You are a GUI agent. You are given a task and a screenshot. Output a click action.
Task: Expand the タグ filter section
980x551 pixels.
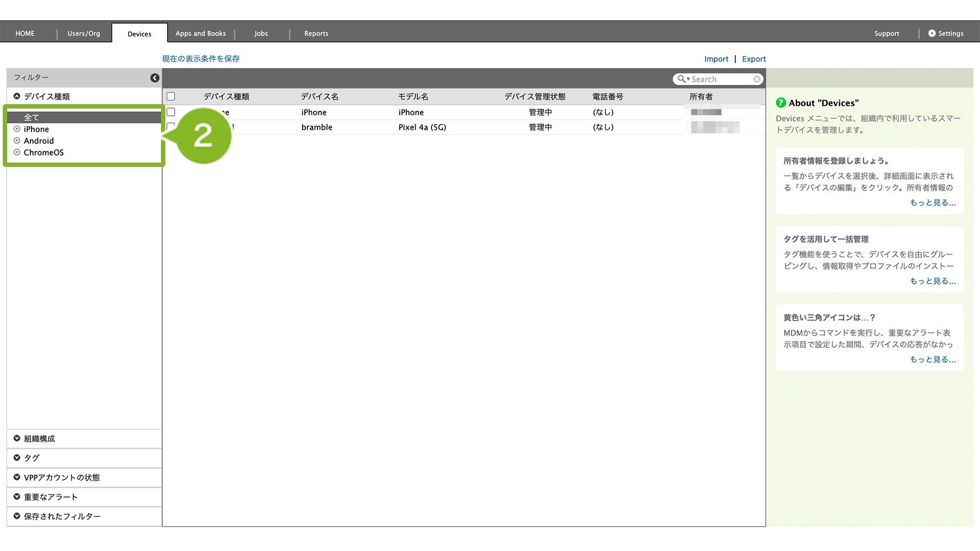tap(17, 458)
